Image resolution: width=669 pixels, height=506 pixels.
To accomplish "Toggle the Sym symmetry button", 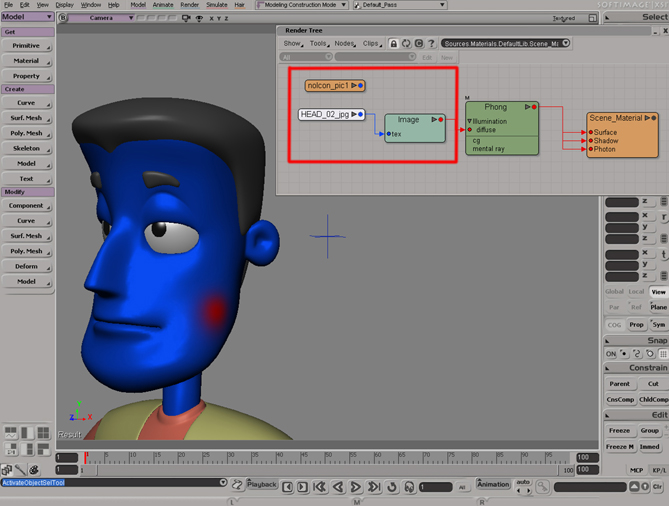I will [x=658, y=325].
